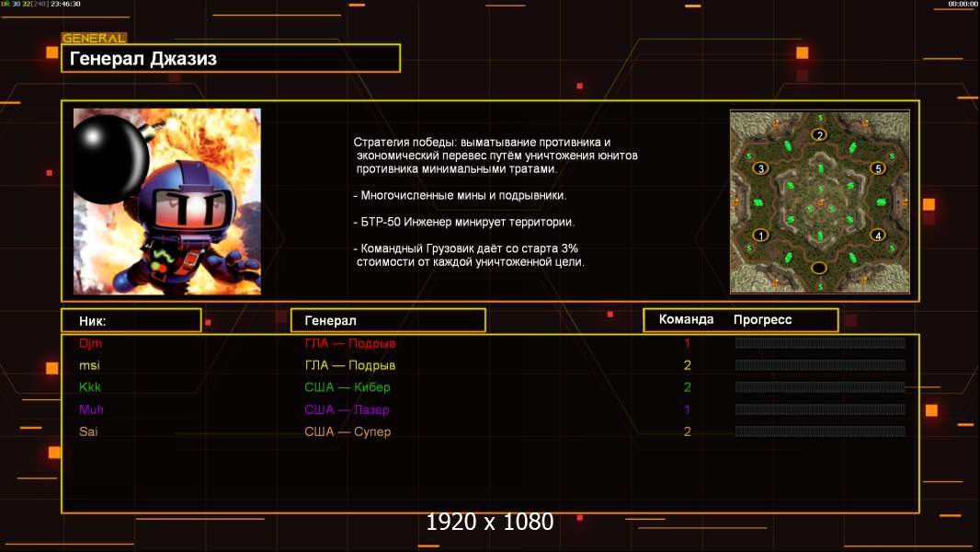
Task: Select player Djm in the list
Action: [91, 343]
